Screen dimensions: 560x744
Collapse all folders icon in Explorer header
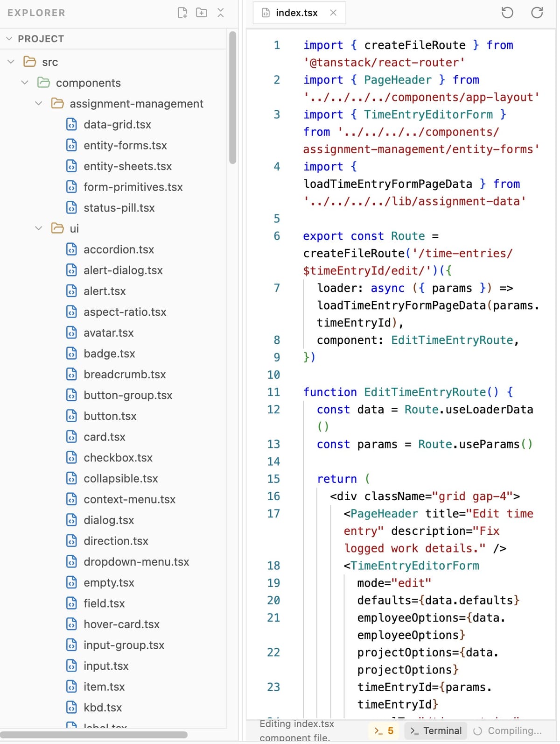coord(221,13)
